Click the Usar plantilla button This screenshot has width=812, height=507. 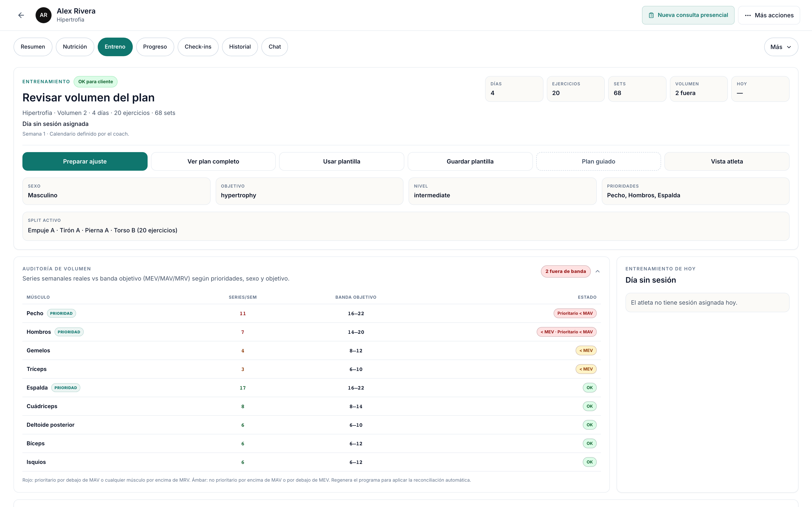point(342,161)
